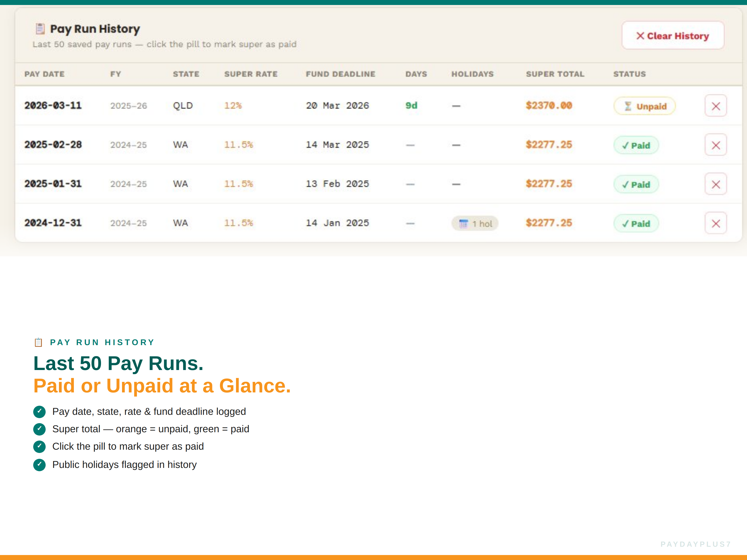Click the checkmark inside the 2025-01-31 Paid pill
The image size is (747, 560).
coord(625,184)
